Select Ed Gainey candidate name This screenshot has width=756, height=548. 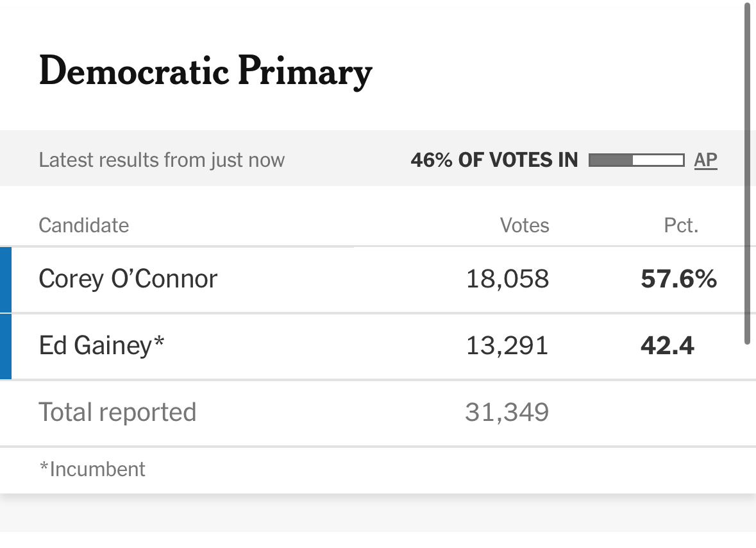coord(101,346)
